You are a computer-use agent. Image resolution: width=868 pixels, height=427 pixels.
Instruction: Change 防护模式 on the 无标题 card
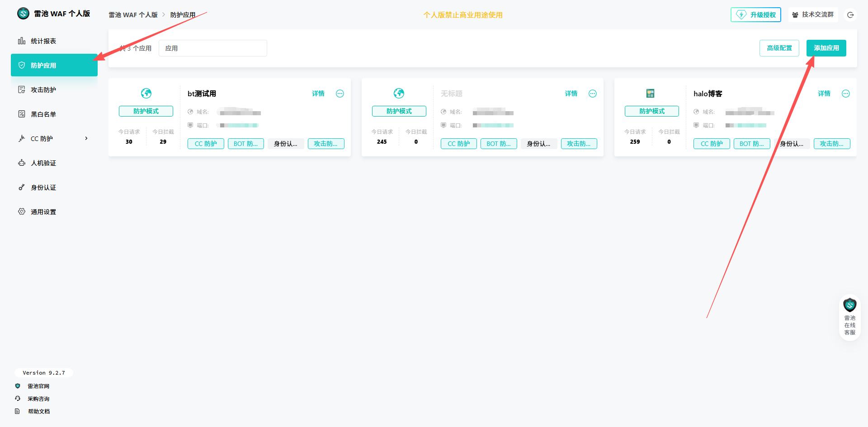399,111
